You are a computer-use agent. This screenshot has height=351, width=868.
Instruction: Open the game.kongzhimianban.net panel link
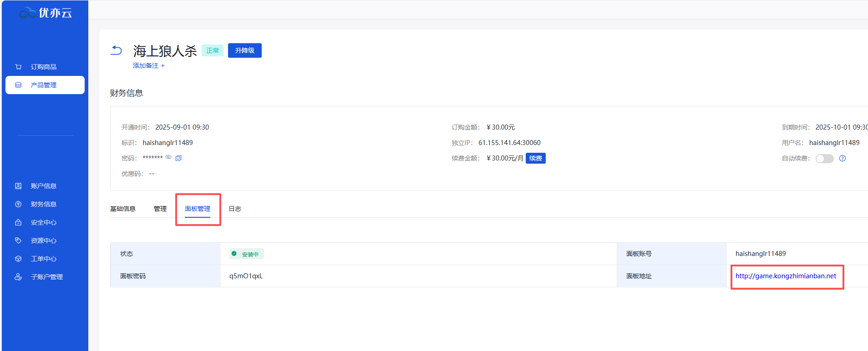coord(786,276)
